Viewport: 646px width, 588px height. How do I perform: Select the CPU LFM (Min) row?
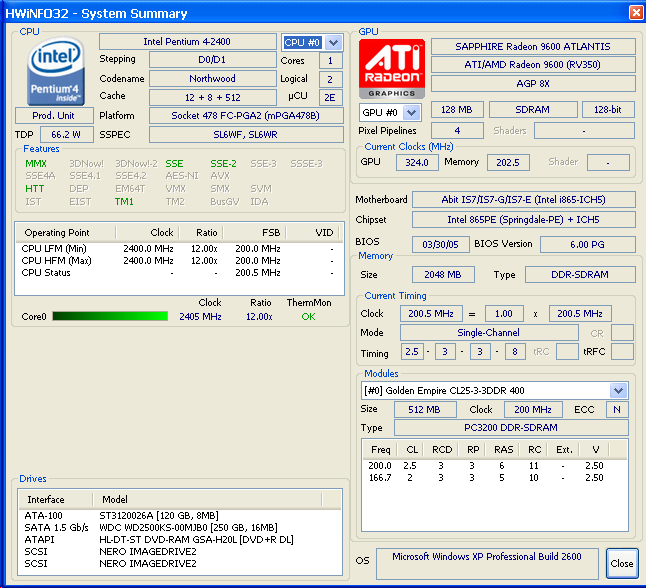pos(179,249)
